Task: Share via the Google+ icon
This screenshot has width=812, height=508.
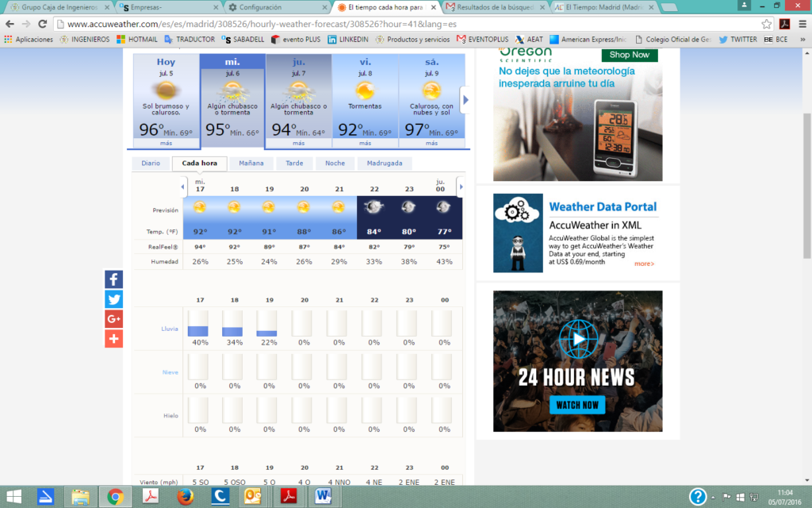Action: point(113,319)
